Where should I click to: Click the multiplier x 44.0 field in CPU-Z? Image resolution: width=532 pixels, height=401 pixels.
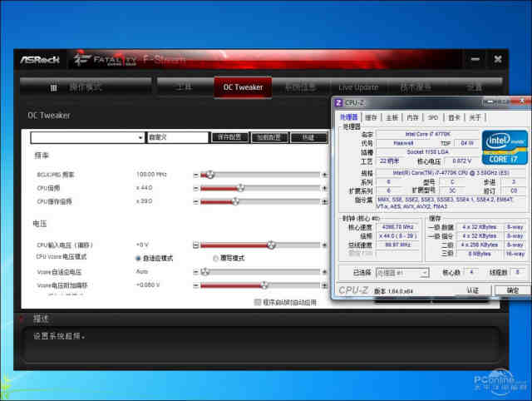click(397, 236)
